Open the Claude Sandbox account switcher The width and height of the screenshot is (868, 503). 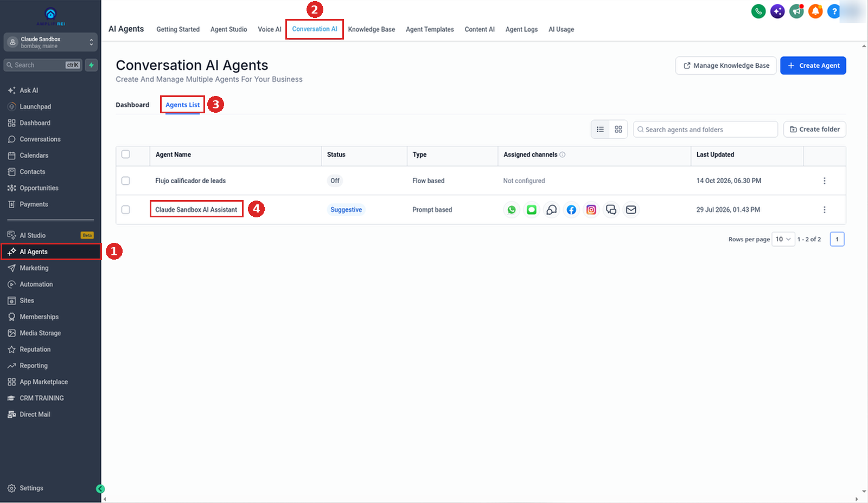click(50, 42)
